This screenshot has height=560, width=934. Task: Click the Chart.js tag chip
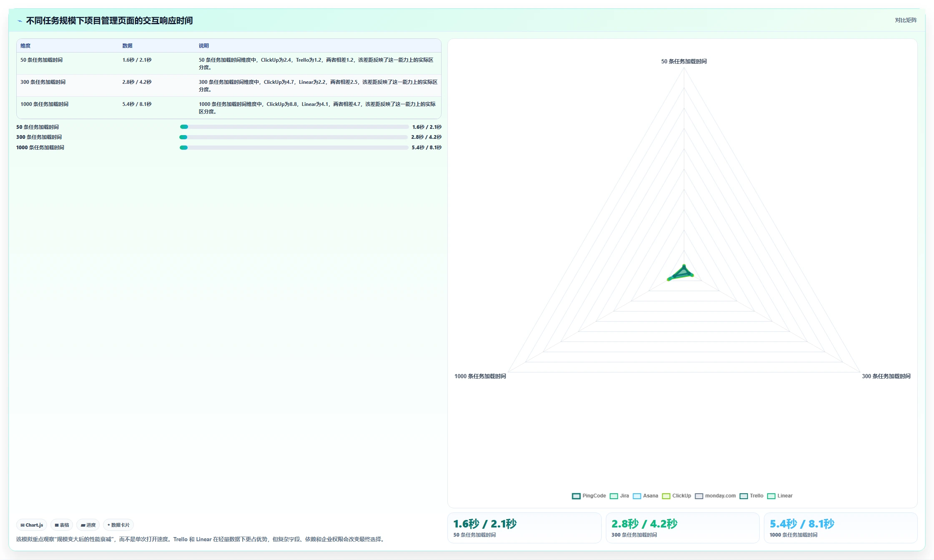32,525
